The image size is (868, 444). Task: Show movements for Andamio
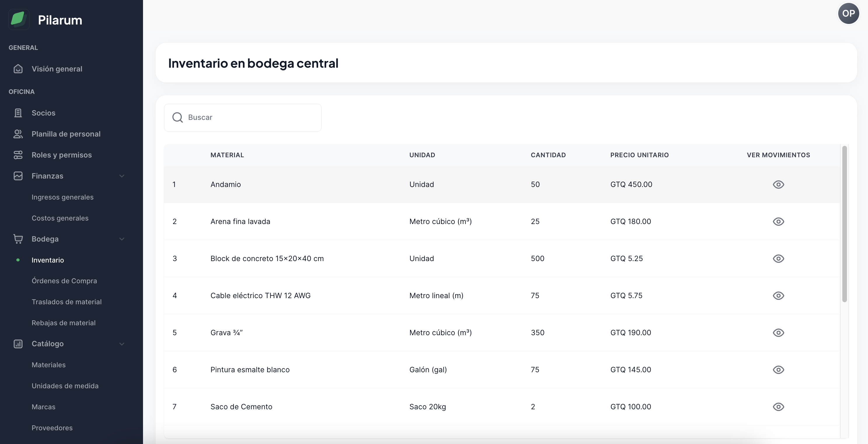point(778,185)
